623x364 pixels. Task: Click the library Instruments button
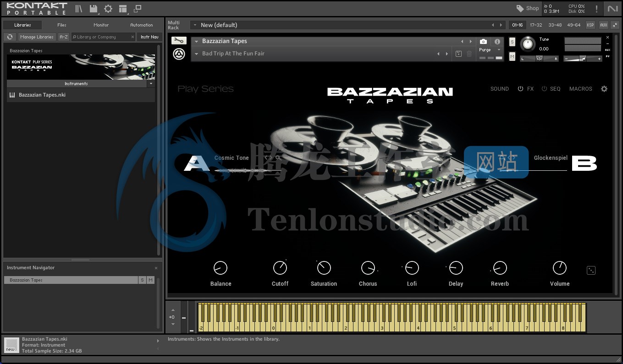click(x=77, y=84)
